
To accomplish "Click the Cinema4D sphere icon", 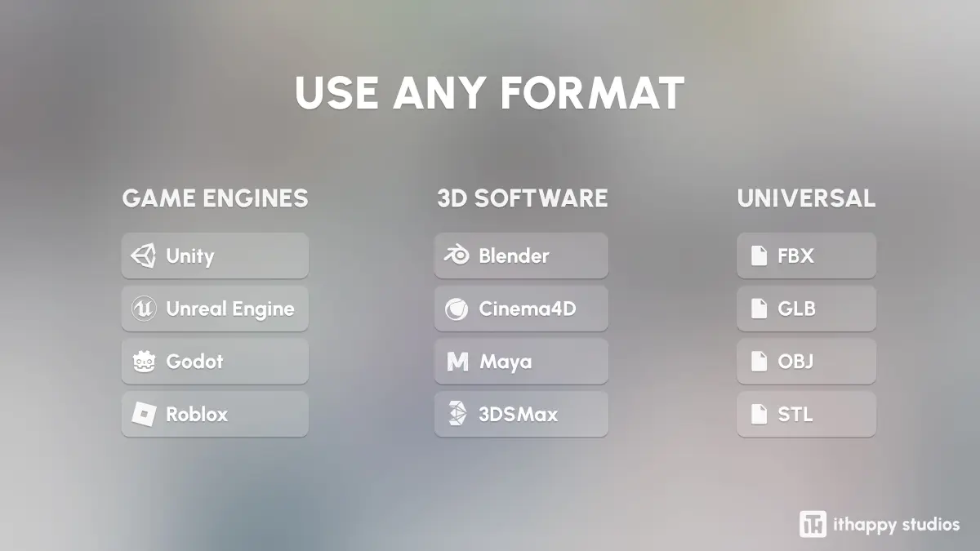I will [457, 309].
